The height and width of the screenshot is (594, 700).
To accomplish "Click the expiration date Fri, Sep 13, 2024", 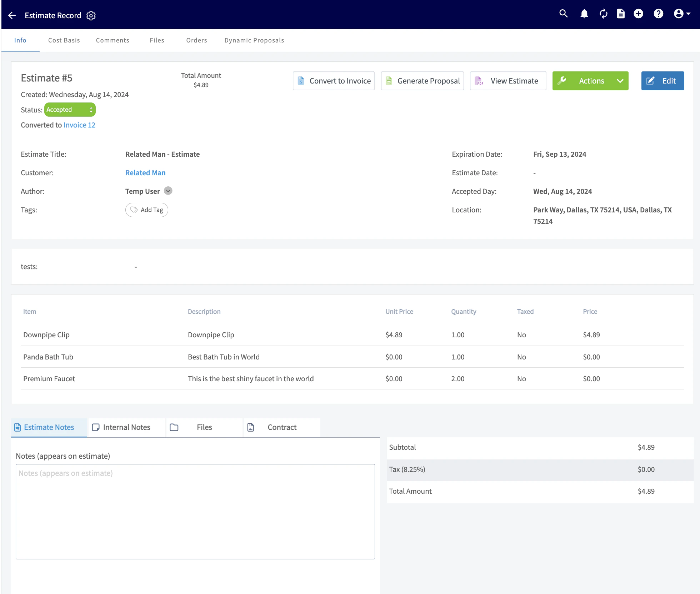I will point(560,154).
